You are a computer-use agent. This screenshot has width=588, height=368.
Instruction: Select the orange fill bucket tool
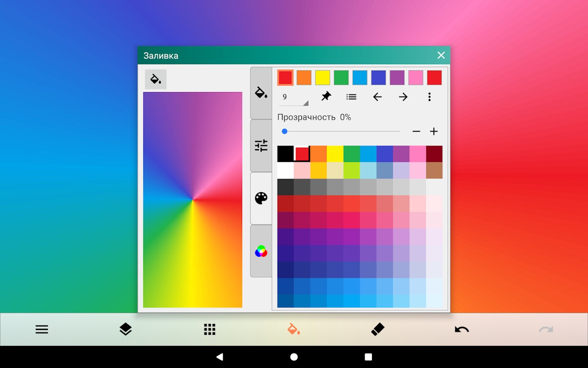pos(294,329)
